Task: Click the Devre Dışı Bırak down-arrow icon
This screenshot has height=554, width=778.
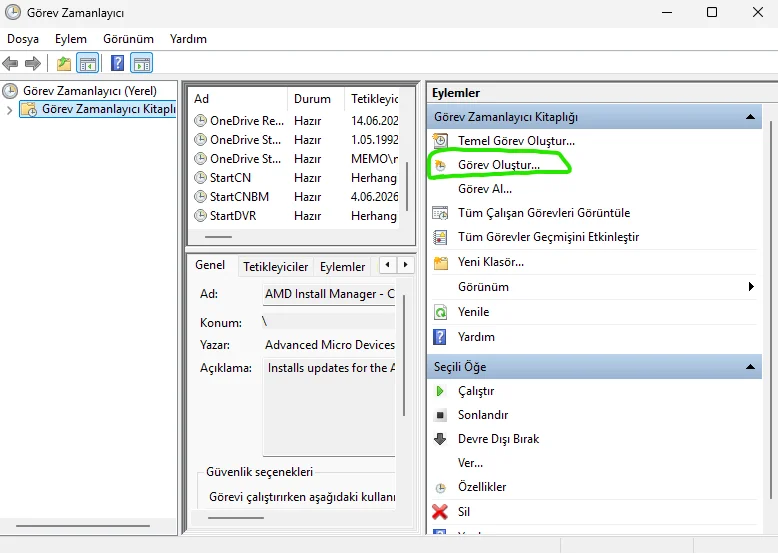Action: 440,439
